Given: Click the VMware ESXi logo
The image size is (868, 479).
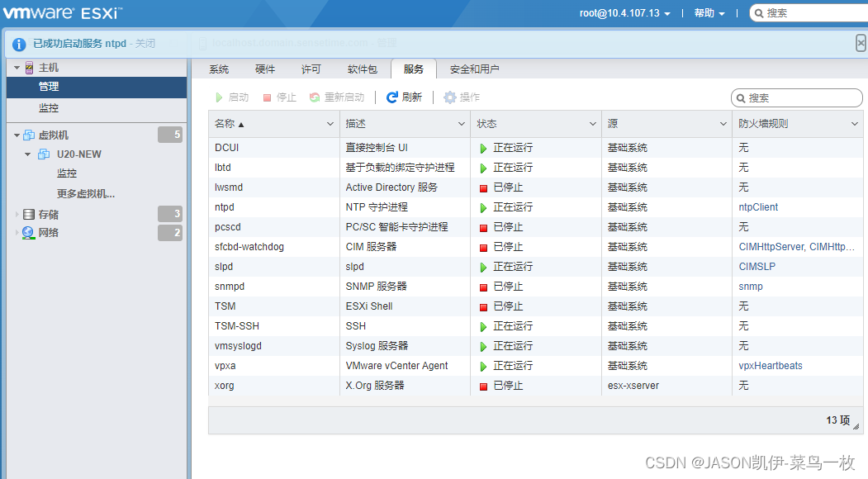Looking at the screenshot, I should (63, 12).
